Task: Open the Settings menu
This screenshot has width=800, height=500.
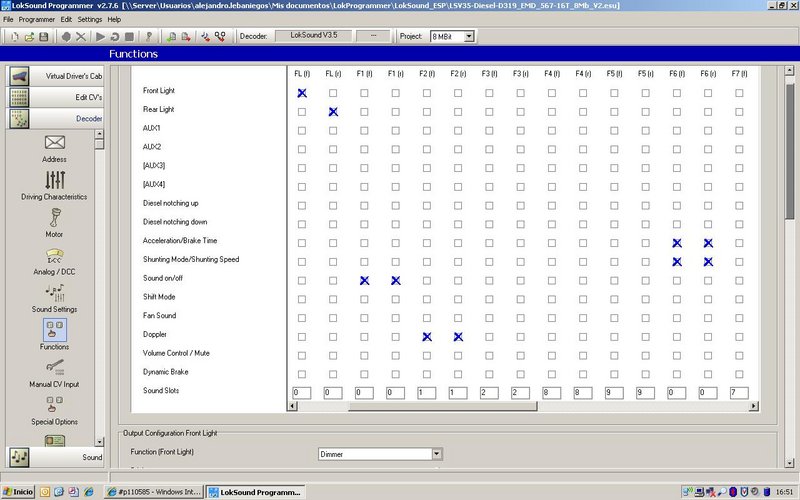Action: click(90, 19)
